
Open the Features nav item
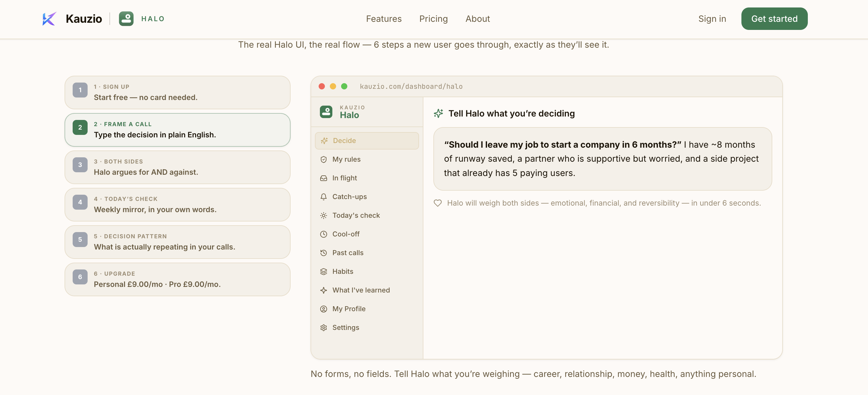(384, 19)
